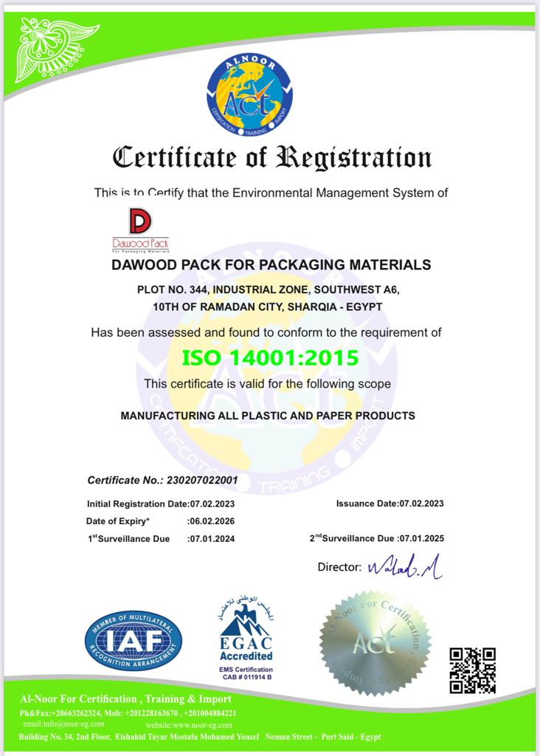Click the silver ACT certification seal
The width and height of the screenshot is (540, 756).
[x=375, y=643]
